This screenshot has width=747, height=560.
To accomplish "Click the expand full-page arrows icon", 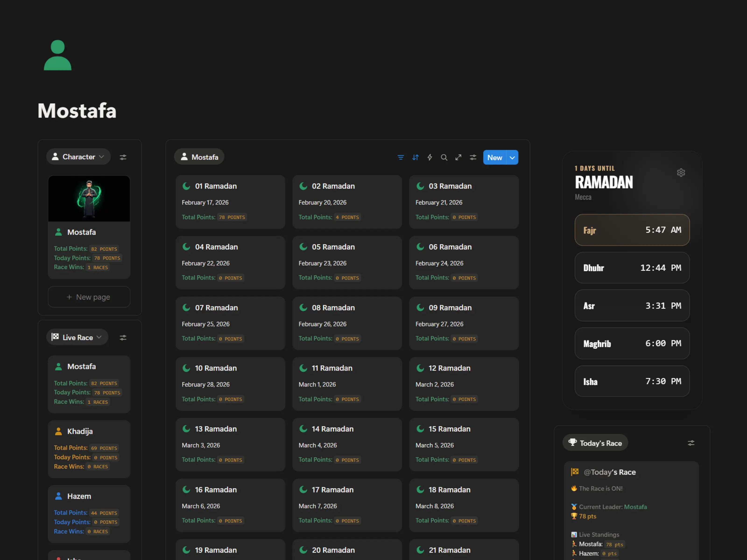I will (x=458, y=157).
